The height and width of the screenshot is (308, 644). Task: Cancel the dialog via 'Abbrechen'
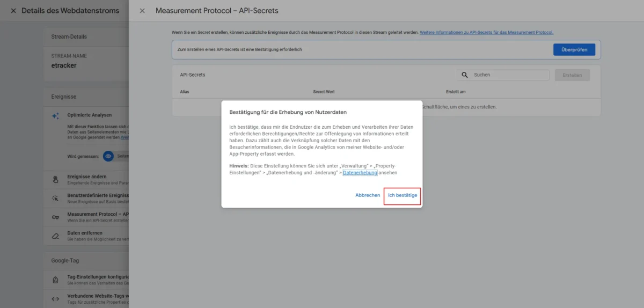(368, 195)
